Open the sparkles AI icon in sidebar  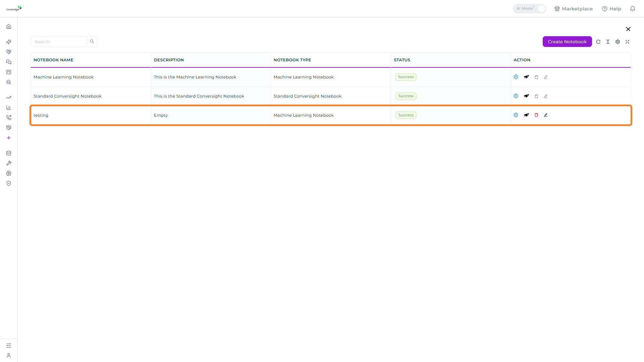pyautogui.click(x=9, y=42)
